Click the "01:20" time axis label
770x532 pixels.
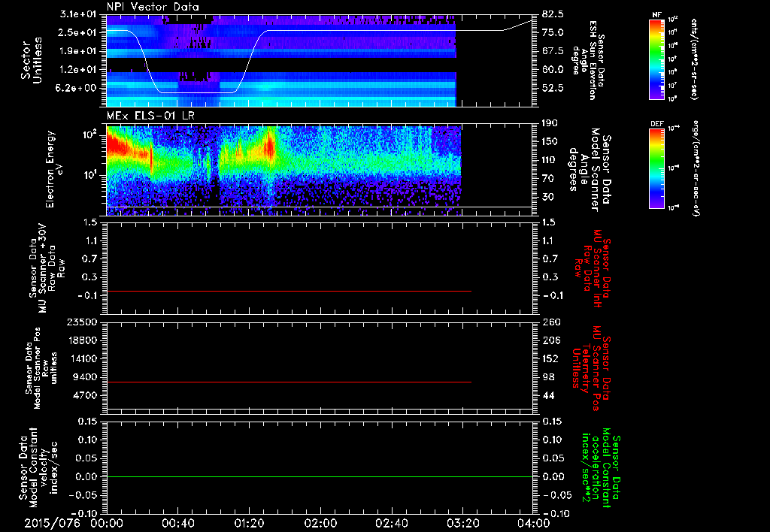[249, 523]
